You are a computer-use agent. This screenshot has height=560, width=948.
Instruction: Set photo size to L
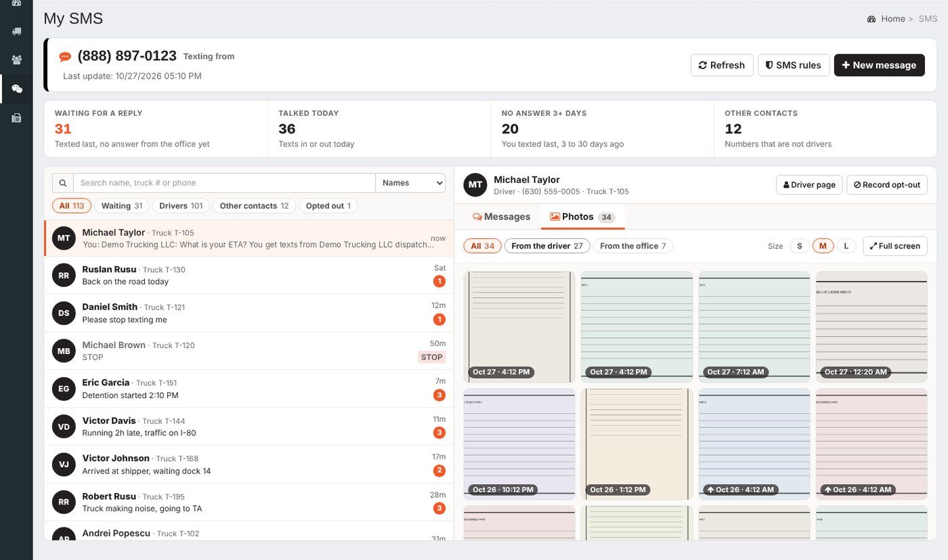[x=846, y=246]
